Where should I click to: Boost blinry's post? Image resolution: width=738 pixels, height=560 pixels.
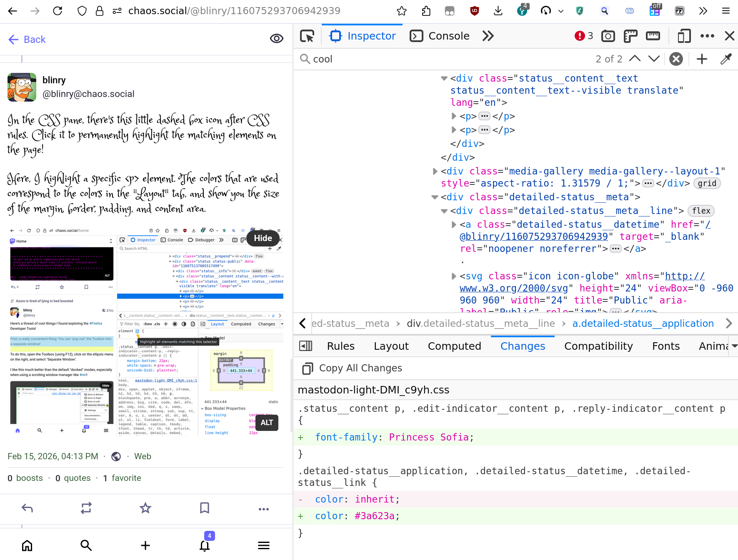tap(86, 508)
